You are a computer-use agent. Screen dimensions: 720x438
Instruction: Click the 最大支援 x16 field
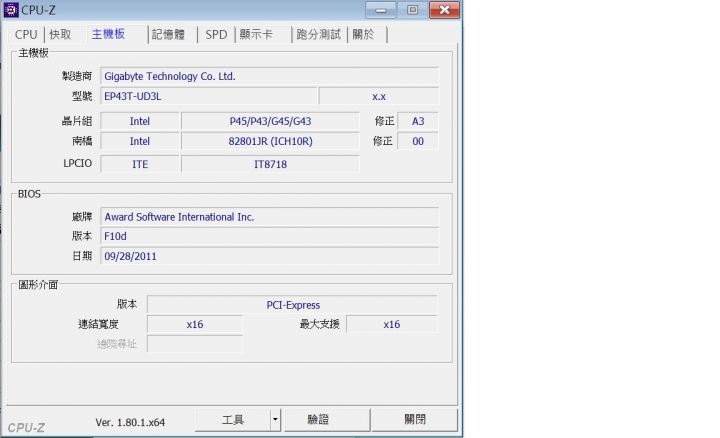[392, 324]
